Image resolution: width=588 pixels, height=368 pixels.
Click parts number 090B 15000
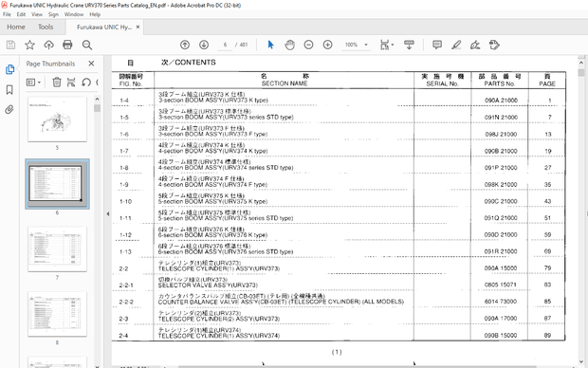pos(501,336)
